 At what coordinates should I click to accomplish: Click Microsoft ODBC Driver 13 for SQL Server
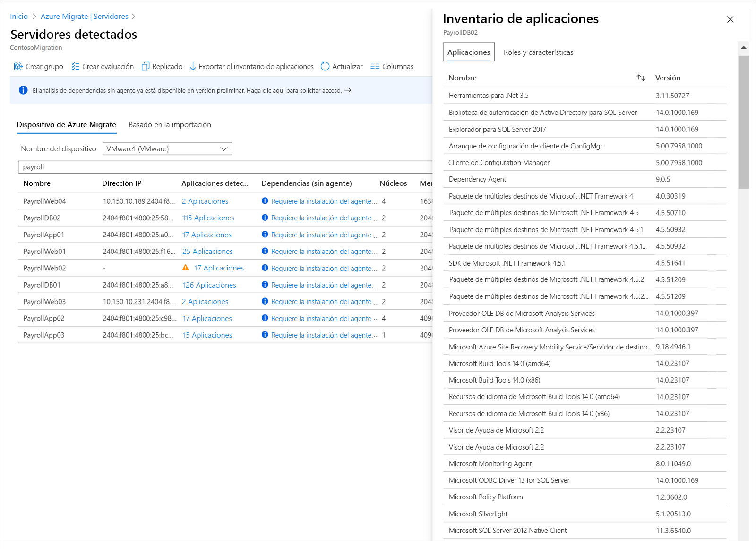tap(509, 480)
